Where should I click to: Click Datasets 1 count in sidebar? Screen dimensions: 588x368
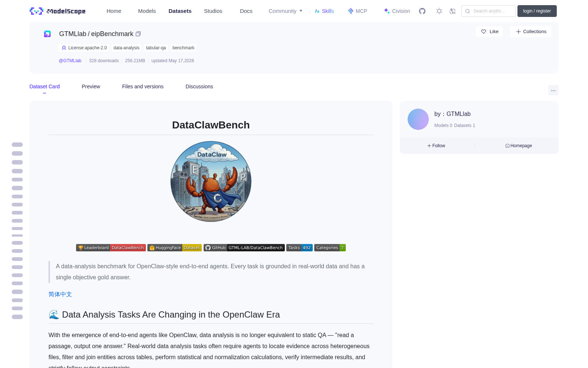click(465, 125)
